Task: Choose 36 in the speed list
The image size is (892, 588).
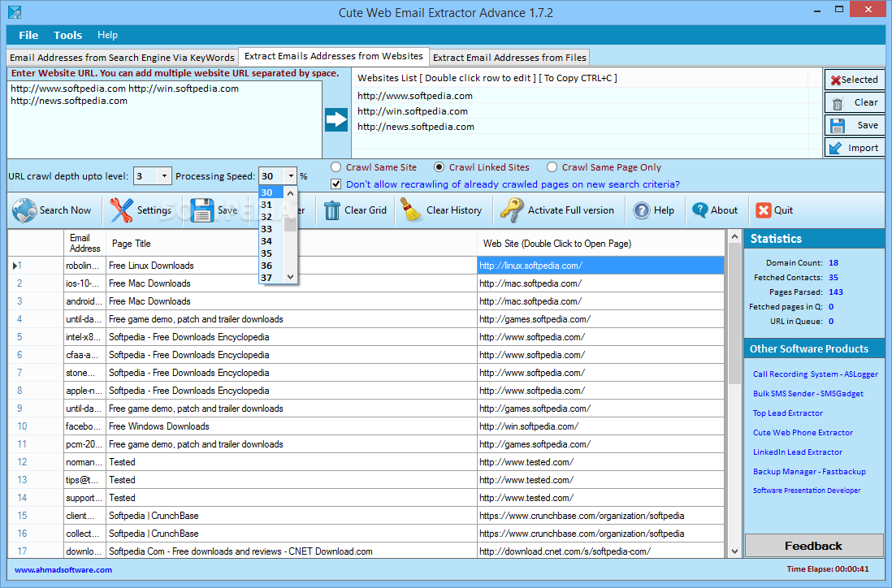Action: pyautogui.click(x=271, y=266)
